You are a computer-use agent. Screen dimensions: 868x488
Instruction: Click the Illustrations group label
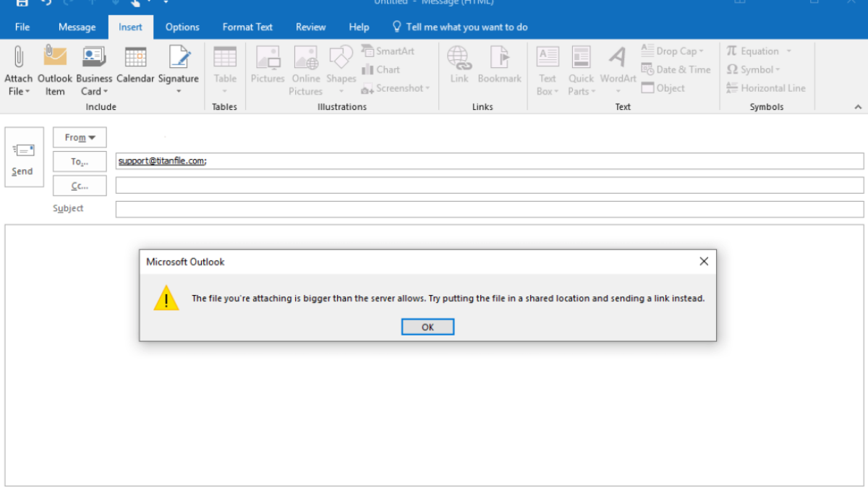(x=342, y=107)
